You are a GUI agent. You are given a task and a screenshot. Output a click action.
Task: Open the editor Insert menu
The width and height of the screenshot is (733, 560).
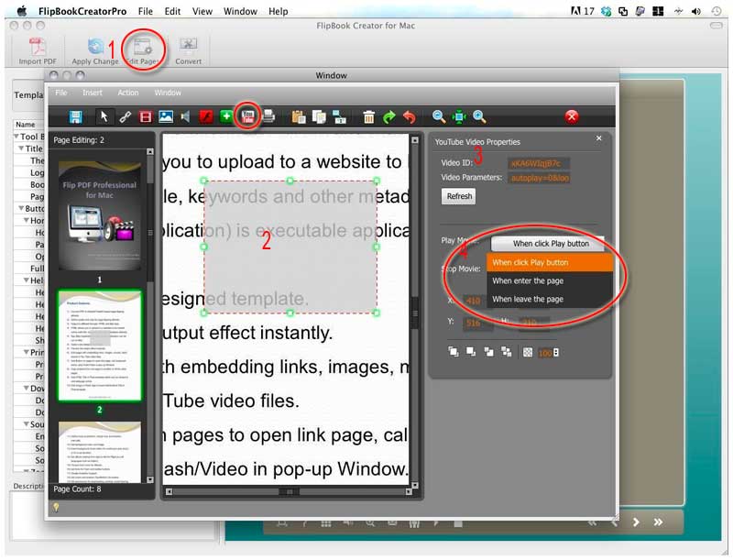pos(93,93)
